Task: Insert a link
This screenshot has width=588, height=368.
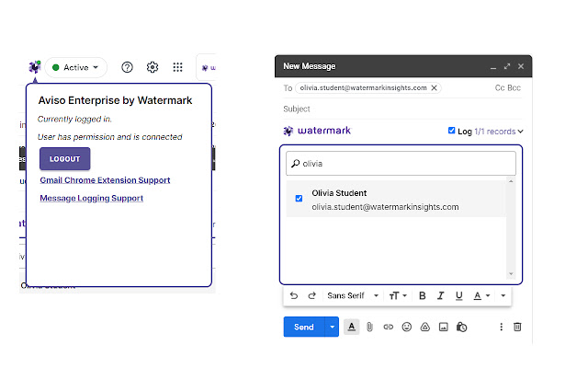Action: tap(388, 328)
